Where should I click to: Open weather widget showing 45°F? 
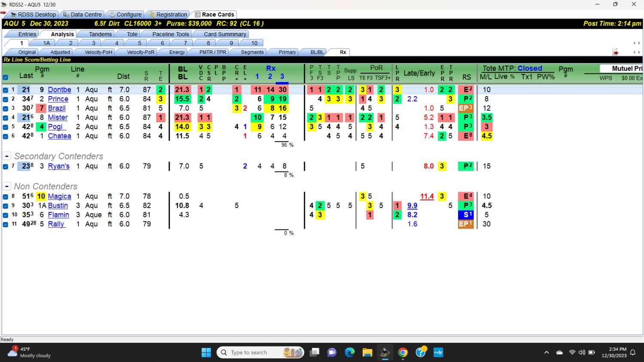(29, 352)
